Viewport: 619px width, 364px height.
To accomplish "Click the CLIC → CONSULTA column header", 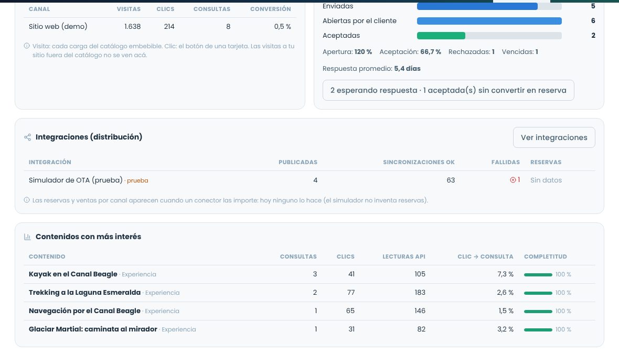I will pos(486,256).
